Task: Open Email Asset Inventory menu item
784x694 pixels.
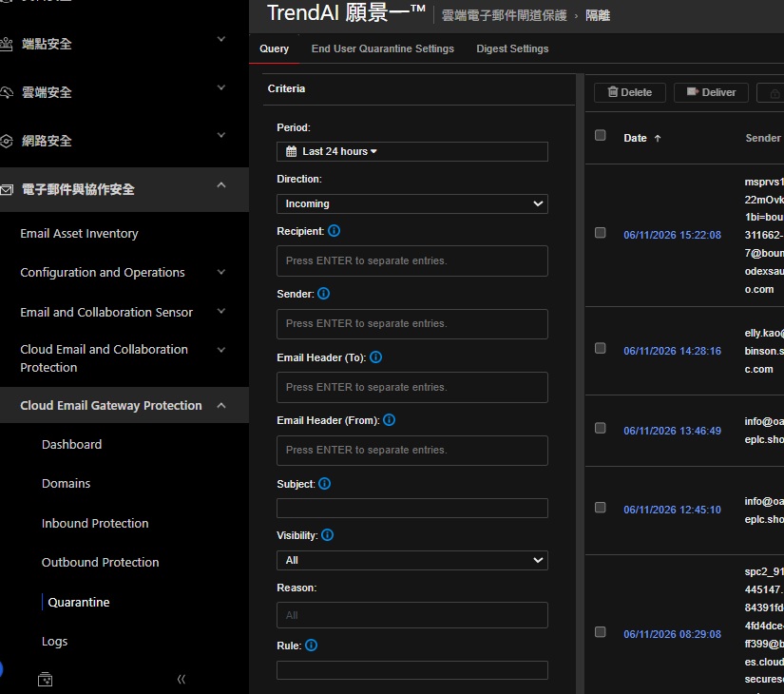Action: tap(79, 234)
